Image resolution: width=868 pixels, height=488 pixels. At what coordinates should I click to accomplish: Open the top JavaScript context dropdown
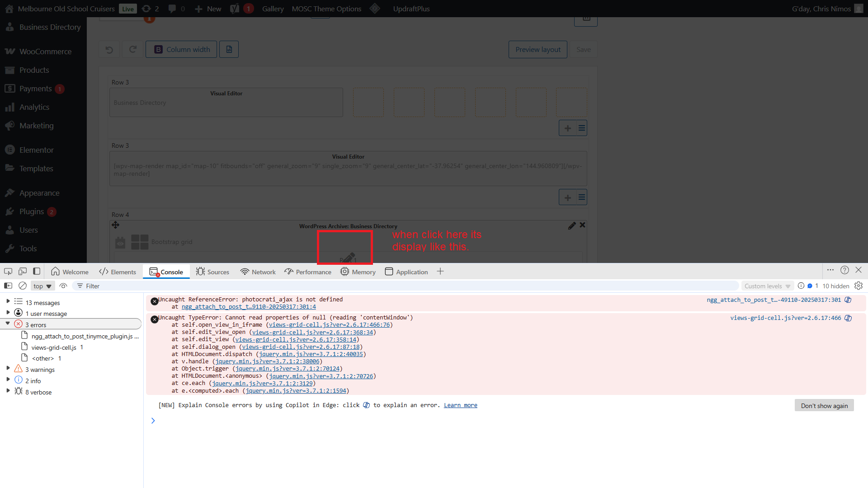coord(43,286)
